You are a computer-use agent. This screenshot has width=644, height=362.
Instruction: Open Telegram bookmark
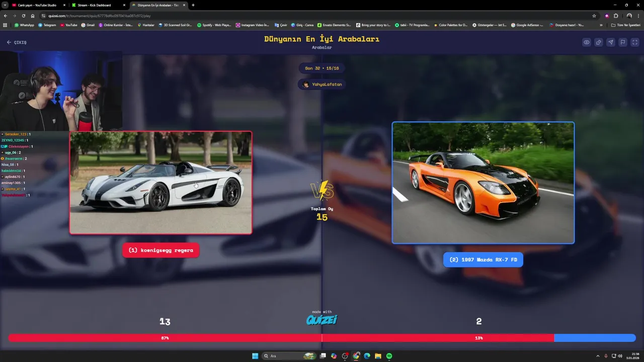click(x=47, y=25)
